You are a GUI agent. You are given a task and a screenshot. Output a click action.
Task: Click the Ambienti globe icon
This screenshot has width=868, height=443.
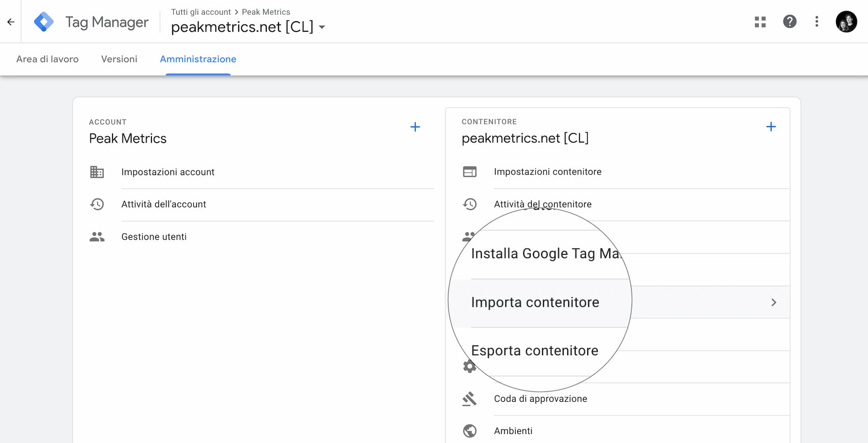(470, 431)
